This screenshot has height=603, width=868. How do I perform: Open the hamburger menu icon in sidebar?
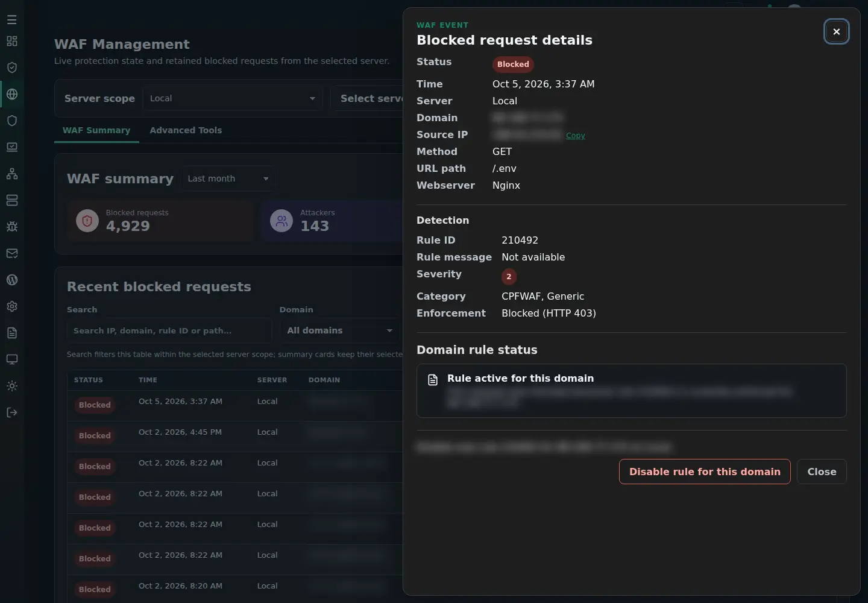(x=12, y=20)
